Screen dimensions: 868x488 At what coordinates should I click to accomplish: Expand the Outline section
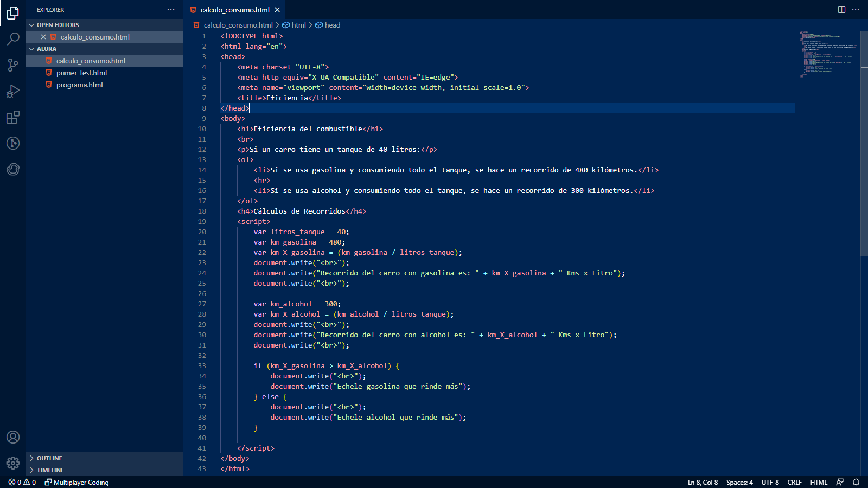[105, 458]
